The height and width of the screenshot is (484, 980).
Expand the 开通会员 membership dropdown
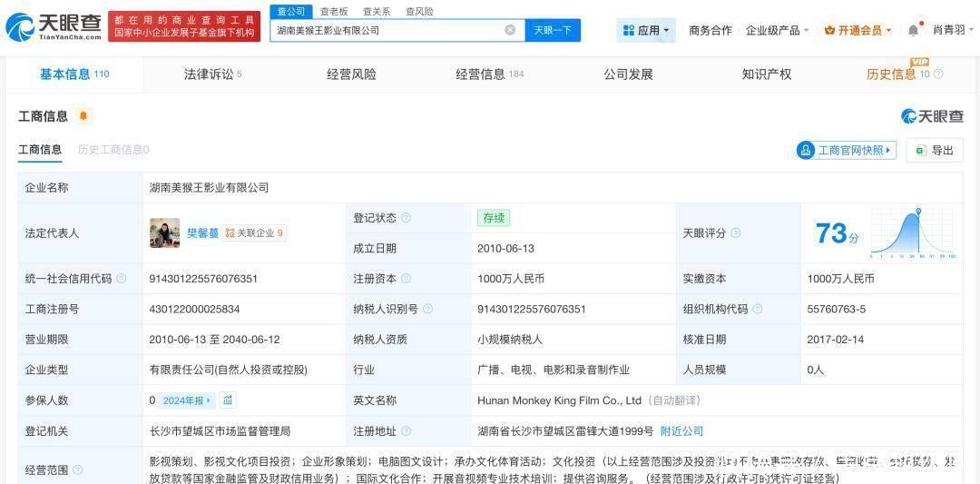tap(857, 30)
